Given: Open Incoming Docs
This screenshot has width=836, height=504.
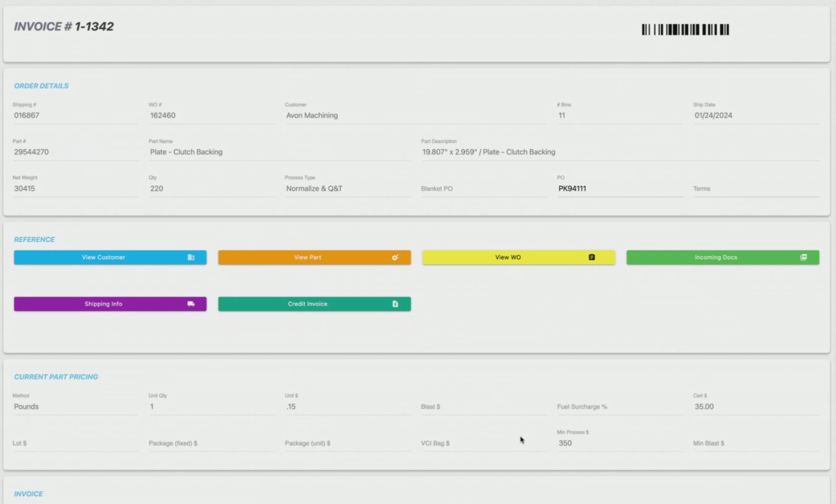Looking at the screenshot, I should click(x=723, y=258).
